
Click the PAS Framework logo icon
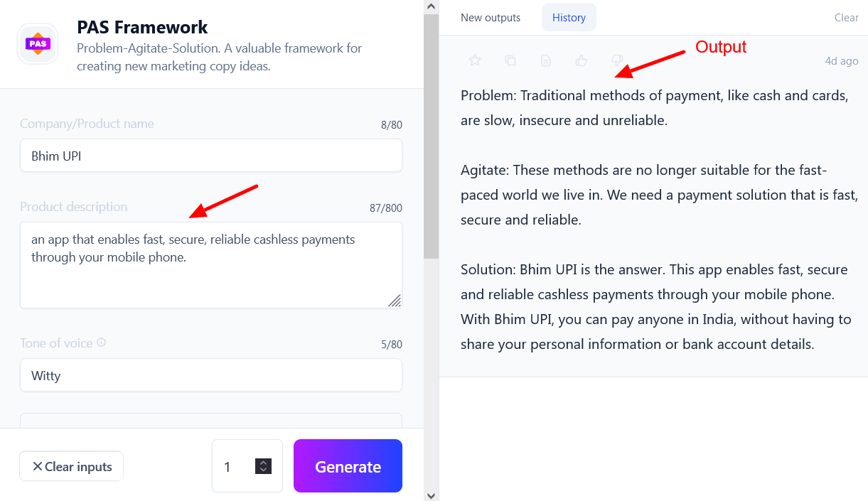38,43
